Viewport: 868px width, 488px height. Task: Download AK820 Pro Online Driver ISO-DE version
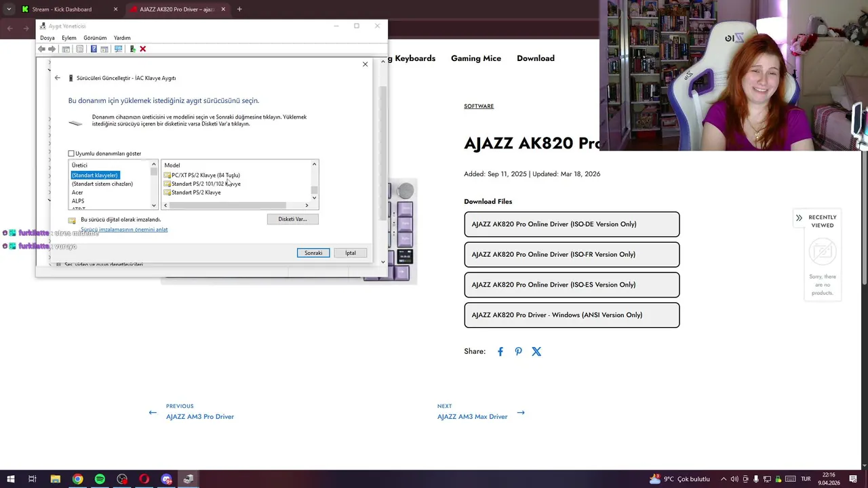pyautogui.click(x=572, y=224)
